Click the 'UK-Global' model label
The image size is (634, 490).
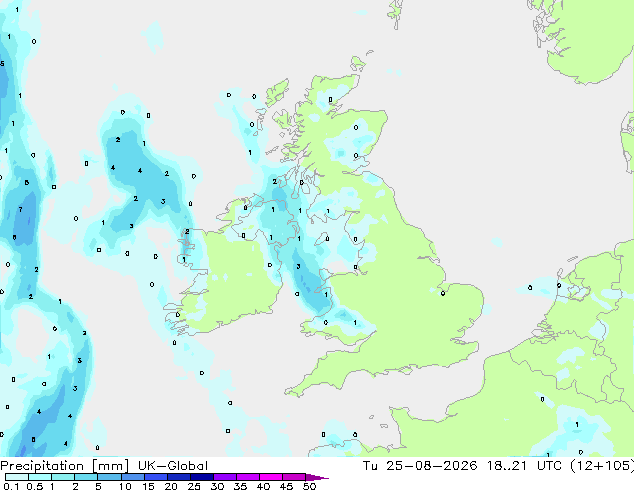[173, 466]
